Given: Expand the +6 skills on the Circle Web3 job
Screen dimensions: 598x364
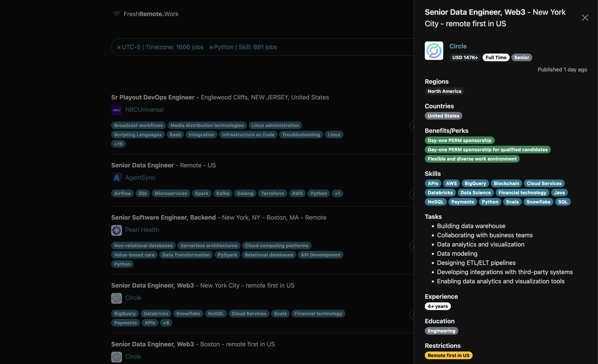Looking at the screenshot, I should 166,323.
